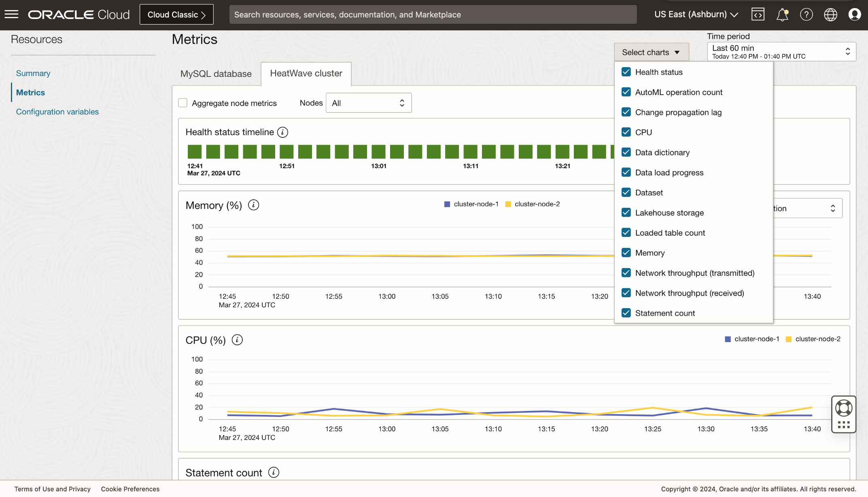Screen dimensions: 868x497
Task: Change language using the globe icon
Action: coord(830,14)
